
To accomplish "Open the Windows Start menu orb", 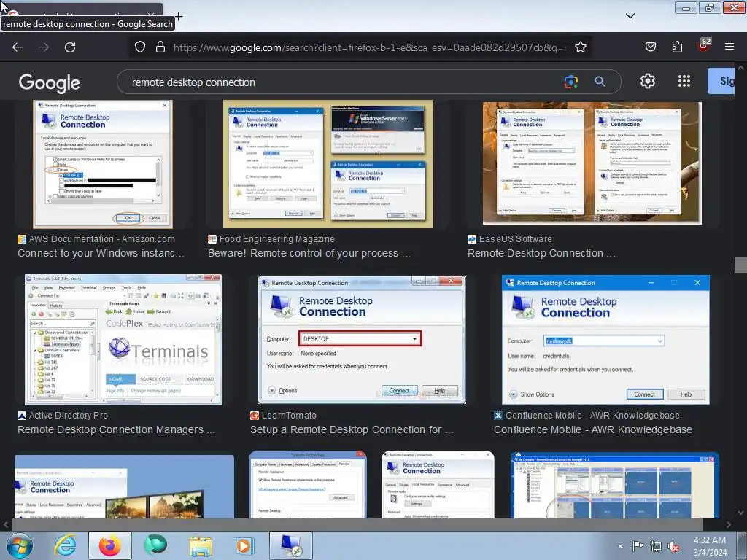I will tap(20, 545).
